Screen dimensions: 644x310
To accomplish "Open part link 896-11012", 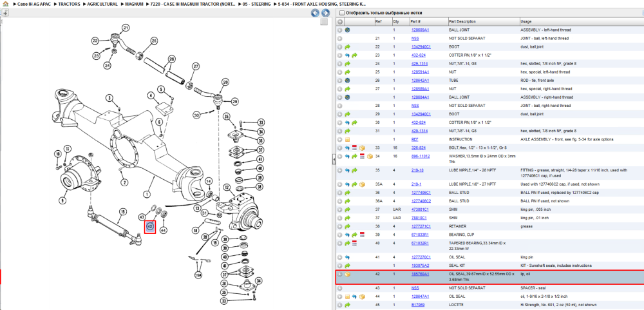I will (x=420, y=156).
